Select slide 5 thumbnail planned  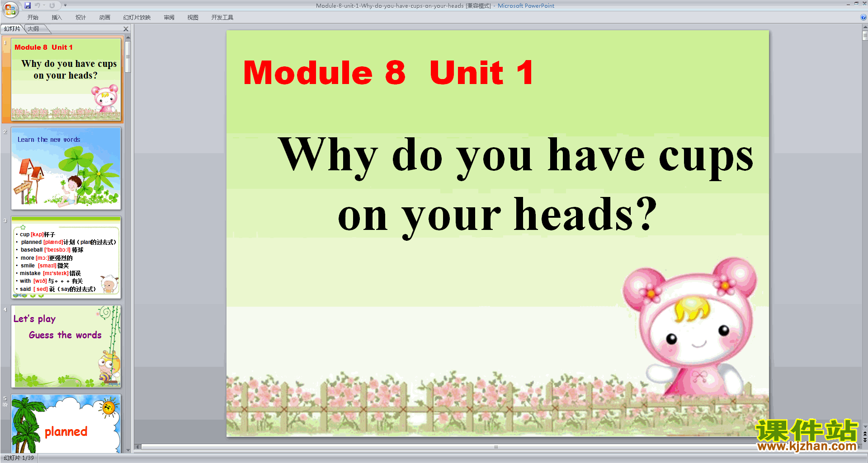[x=66, y=424]
